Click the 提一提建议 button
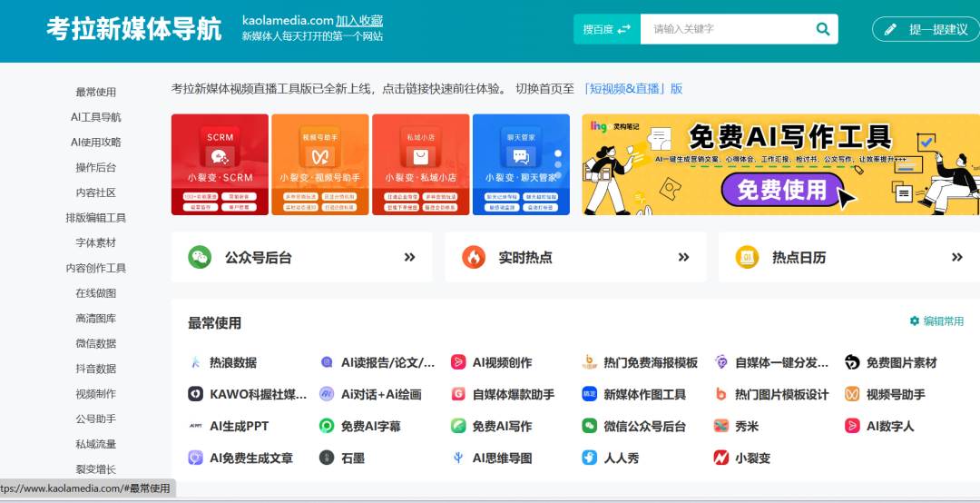The width and height of the screenshot is (980, 503). 926,29
